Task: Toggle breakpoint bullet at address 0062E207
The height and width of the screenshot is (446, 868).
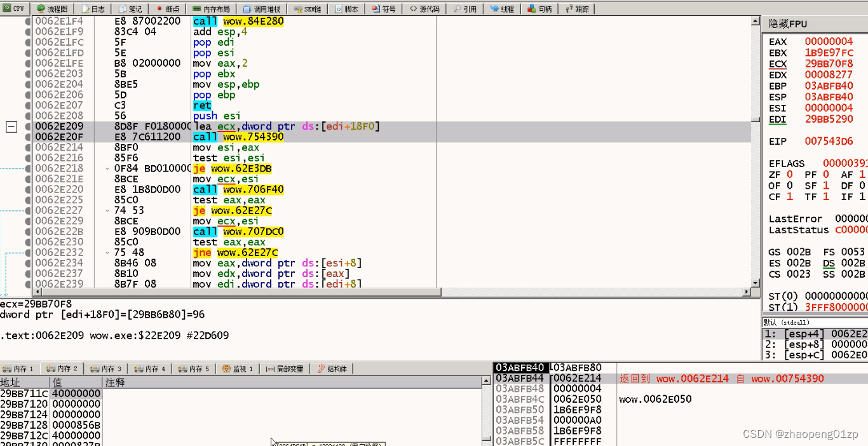Action: (x=28, y=105)
